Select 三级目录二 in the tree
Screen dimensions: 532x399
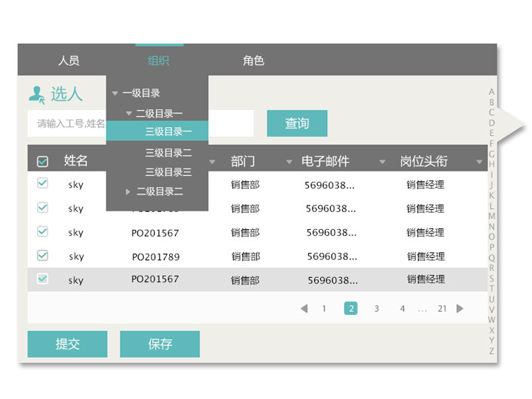click(168, 153)
